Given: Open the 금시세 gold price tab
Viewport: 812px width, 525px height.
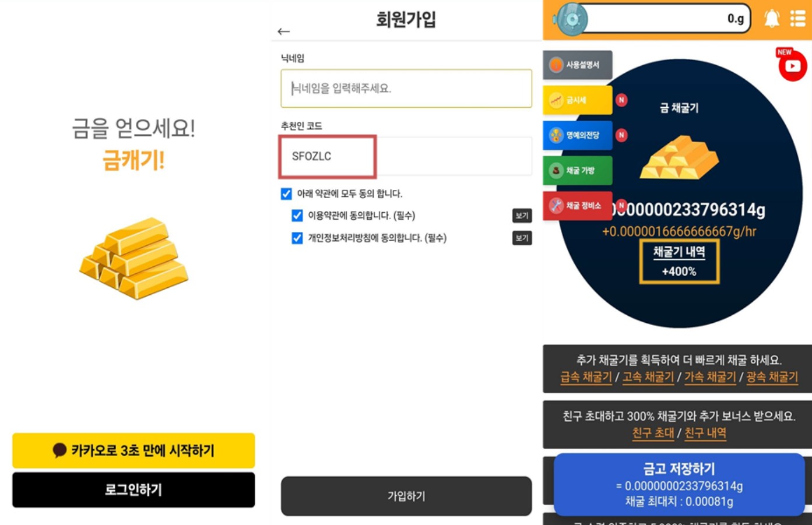Looking at the screenshot, I should coord(578,100).
